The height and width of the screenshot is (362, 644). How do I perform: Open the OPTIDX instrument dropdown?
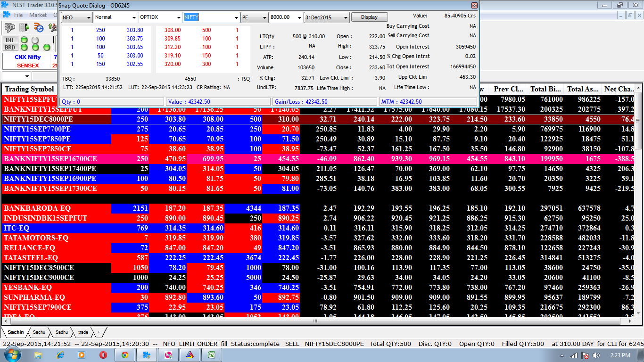click(x=160, y=17)
